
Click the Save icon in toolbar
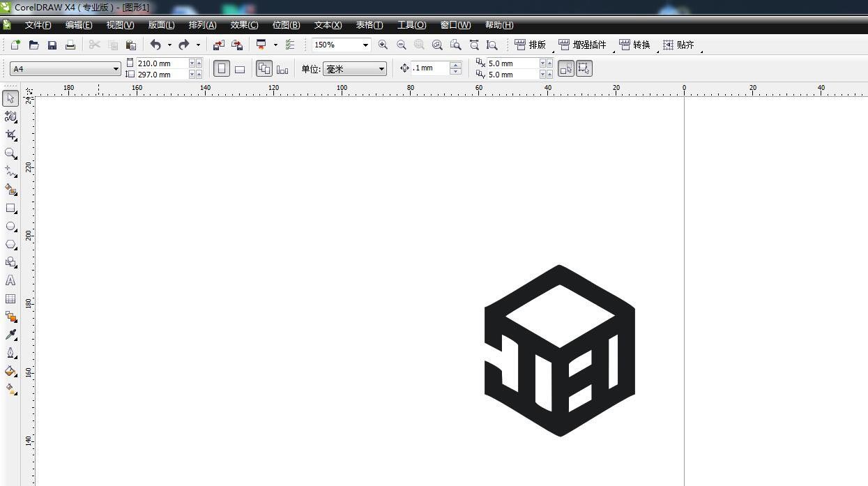click(52, 45)
